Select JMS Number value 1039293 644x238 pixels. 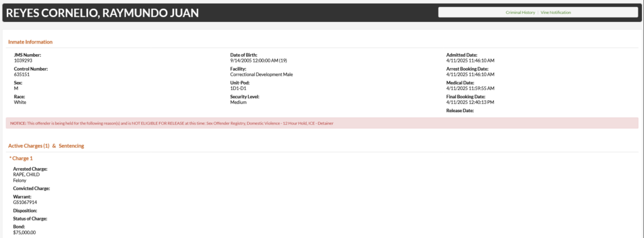coord(23,60)
